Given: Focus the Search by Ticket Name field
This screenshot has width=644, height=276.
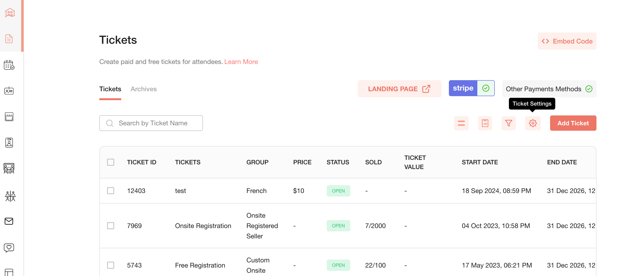Looking at the screenshot, I should pyautogui.click(x=151, y=123).
